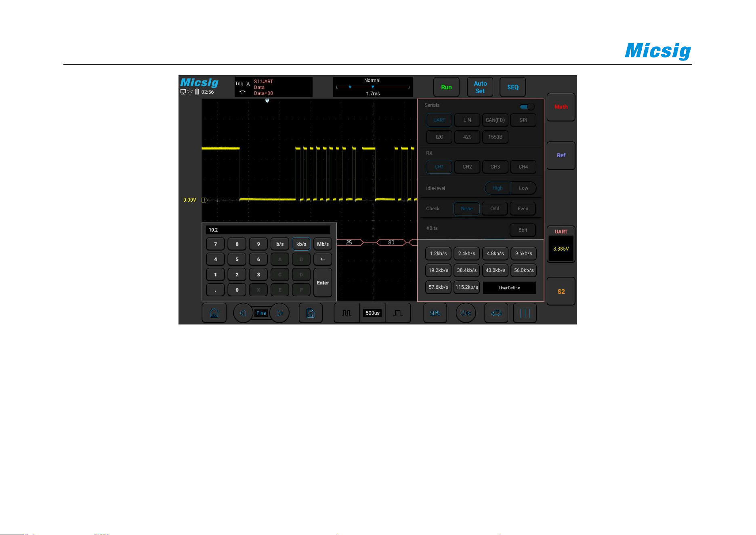This screenshot has height=535, width=756.
Task: Choose Even for Check parity
Action: coord(523,209)
